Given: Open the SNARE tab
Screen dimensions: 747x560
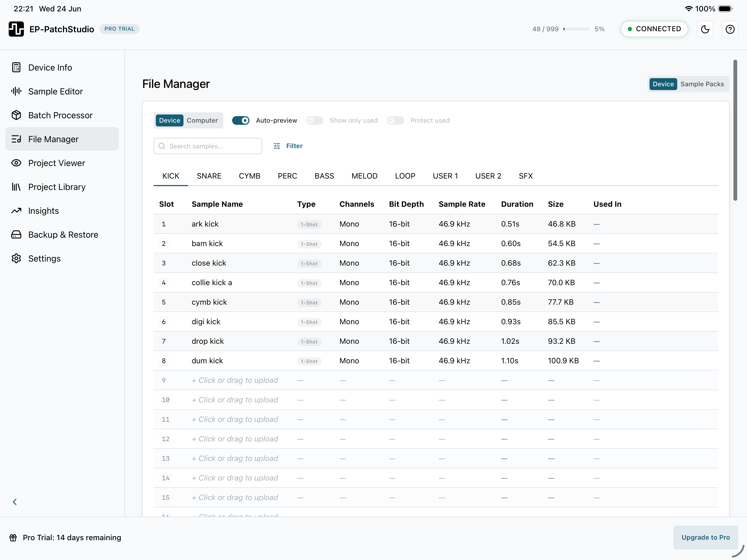Looking at the screenshot, I should click(x=209, y=176).
